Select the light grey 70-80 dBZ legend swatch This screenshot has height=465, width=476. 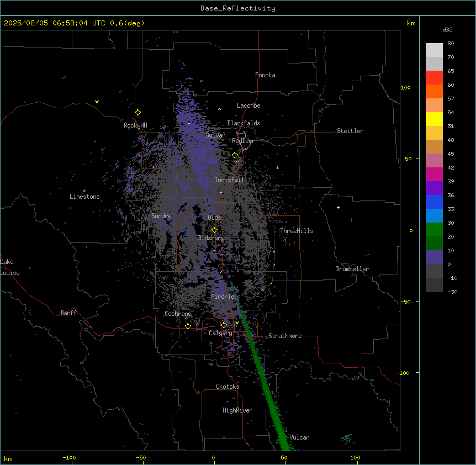click(434, 50)
